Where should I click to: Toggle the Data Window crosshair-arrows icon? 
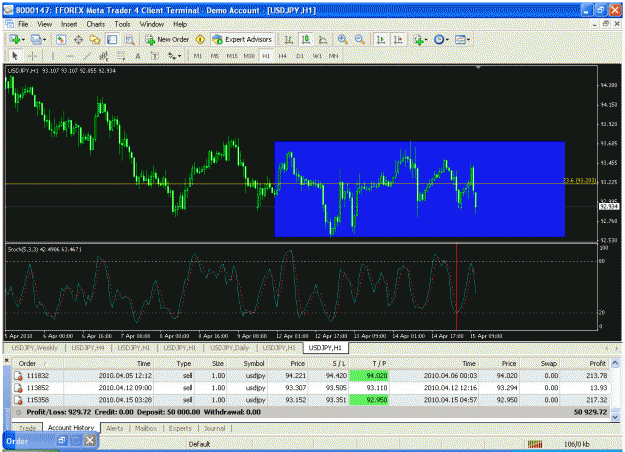[78, 39]
